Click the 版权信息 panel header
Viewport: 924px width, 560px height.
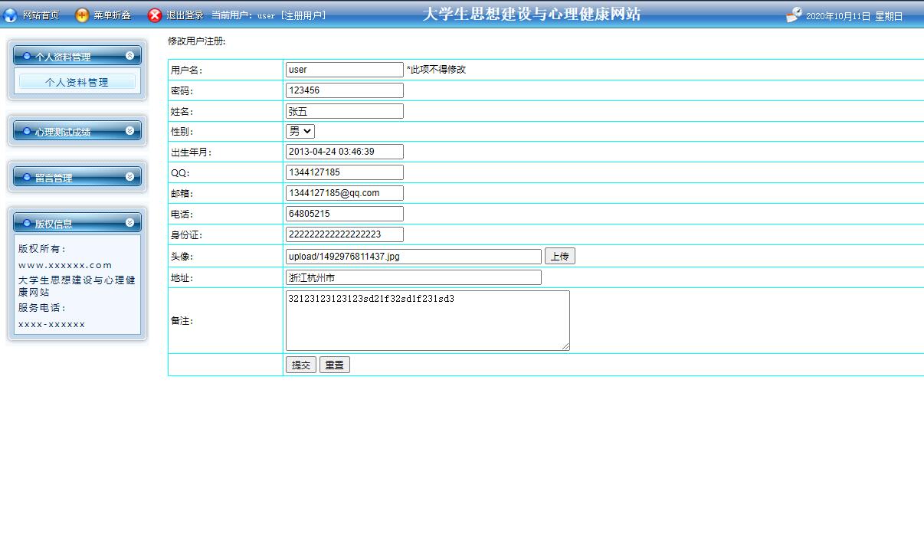77,223
